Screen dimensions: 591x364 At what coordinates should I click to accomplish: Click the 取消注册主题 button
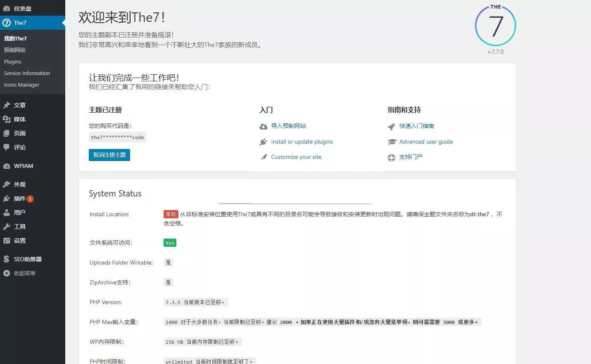click(109, 155)
